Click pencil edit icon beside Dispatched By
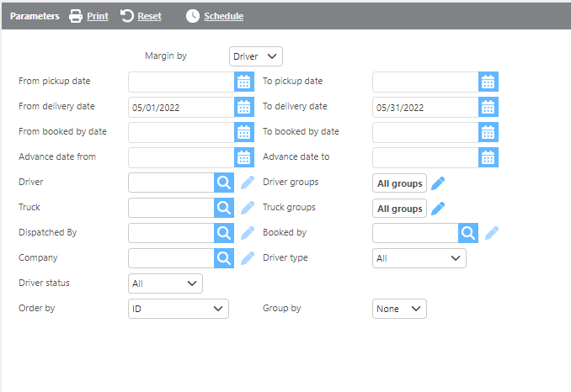This screenshot has height=392, width=571. click(x=247, y=233)
